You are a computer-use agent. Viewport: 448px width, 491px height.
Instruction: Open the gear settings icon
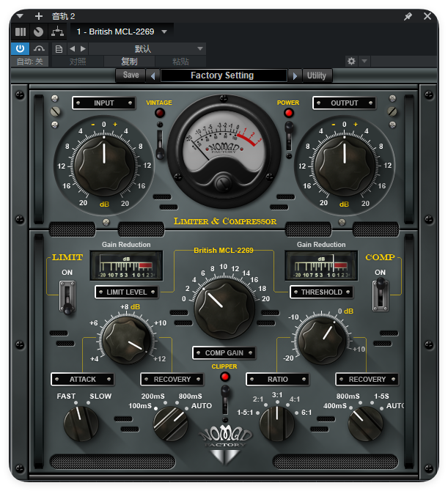[x=351, y=61]
